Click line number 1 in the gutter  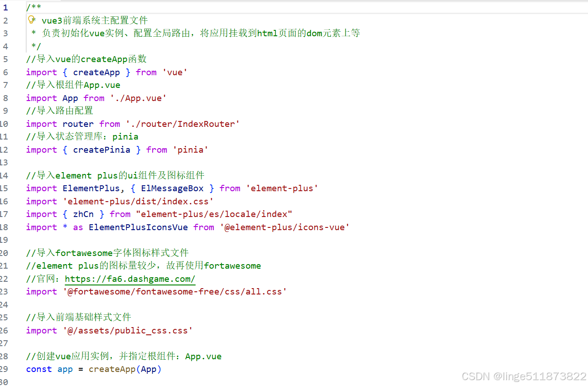pos(5,7)
